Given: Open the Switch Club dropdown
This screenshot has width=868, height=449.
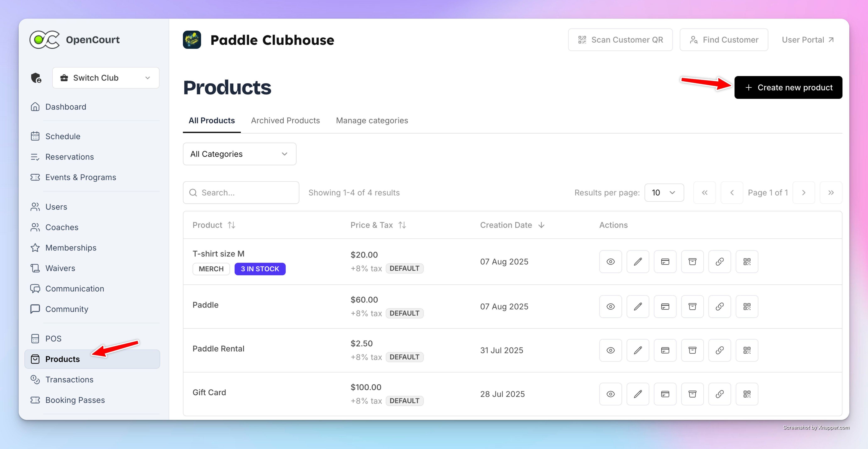Looking at the screenshot, I should (106, 78).
